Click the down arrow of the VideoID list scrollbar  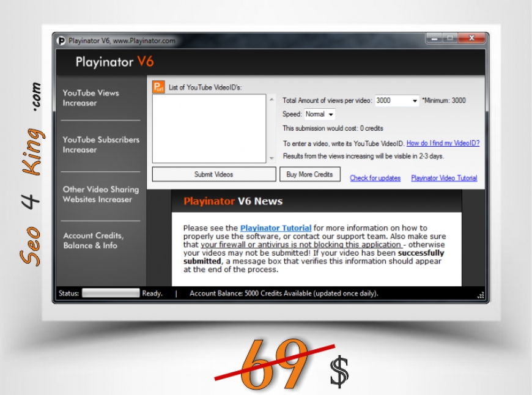tap(272, 158)
